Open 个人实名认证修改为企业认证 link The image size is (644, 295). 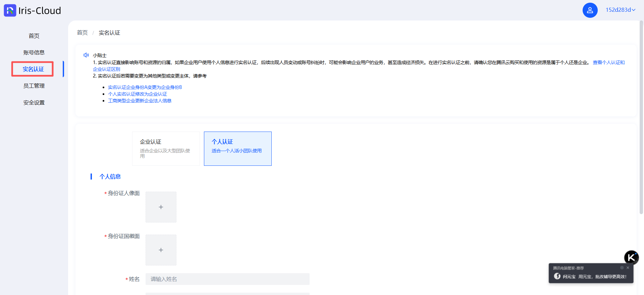138,94
